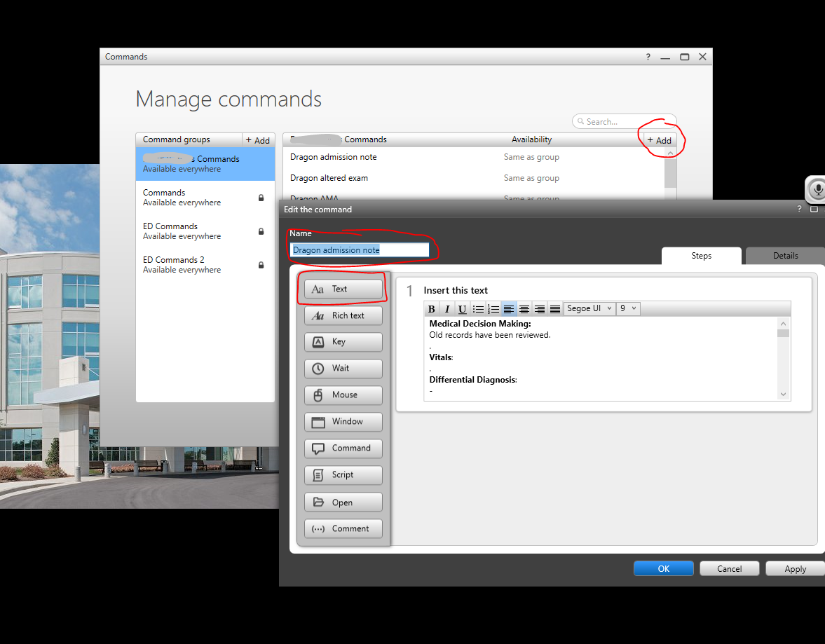Screen dimensions: 825x644
Task: Close the Commands window
Action: (x=702, y=57)
